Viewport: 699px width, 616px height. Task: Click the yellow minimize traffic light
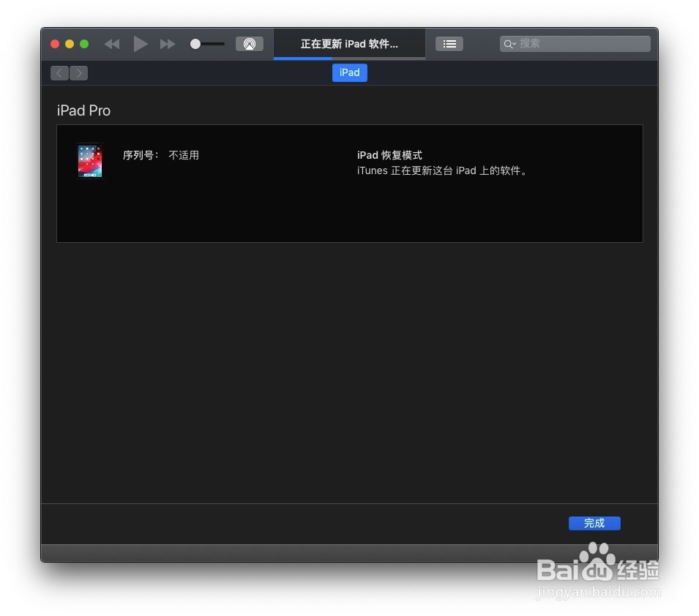point(69,44)
